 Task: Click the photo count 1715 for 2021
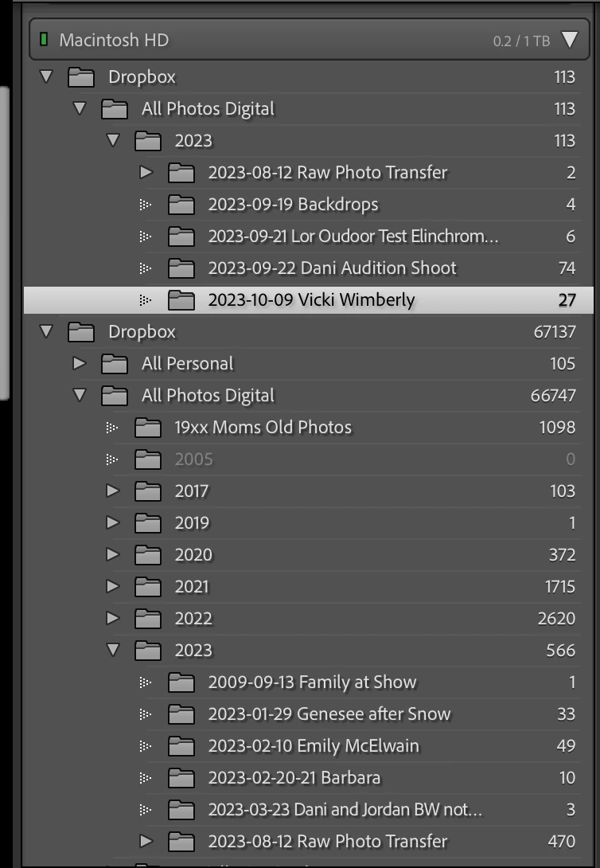[560, 587]
